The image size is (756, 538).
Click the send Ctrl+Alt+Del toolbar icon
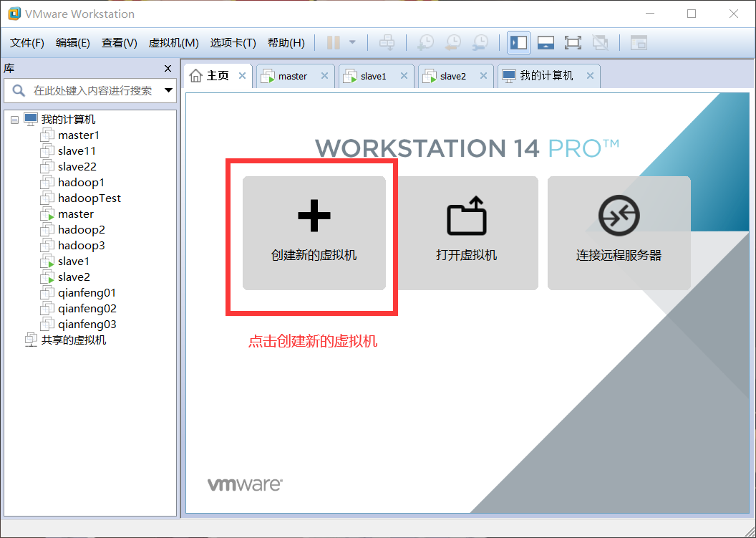pyautogui.click(x=387, y=42)
